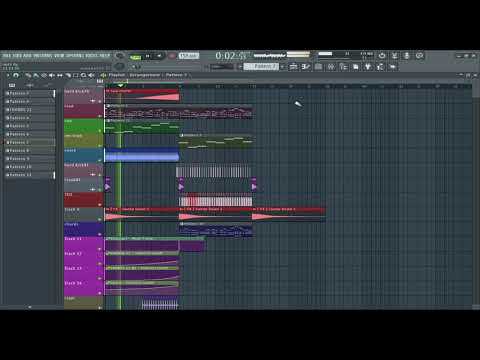Open the playlist options menu arrow
Image resolution: width=480 pixels, height=360 pixels.
click(8, 75)
